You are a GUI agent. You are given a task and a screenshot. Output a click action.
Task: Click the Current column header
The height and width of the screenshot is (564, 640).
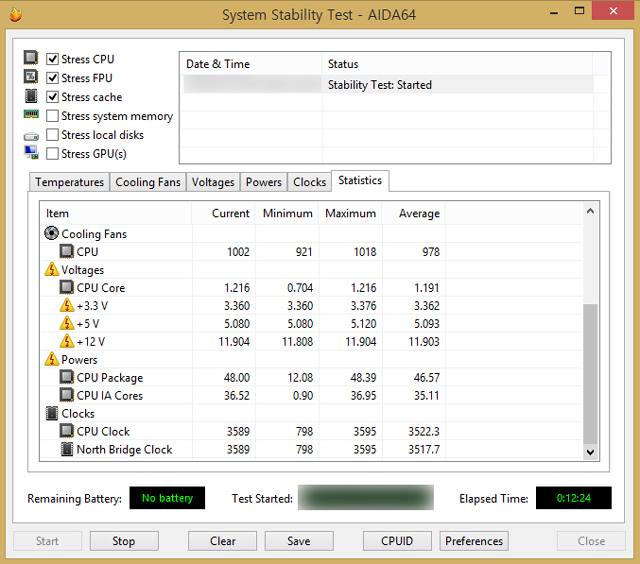[x=223, y=213]
